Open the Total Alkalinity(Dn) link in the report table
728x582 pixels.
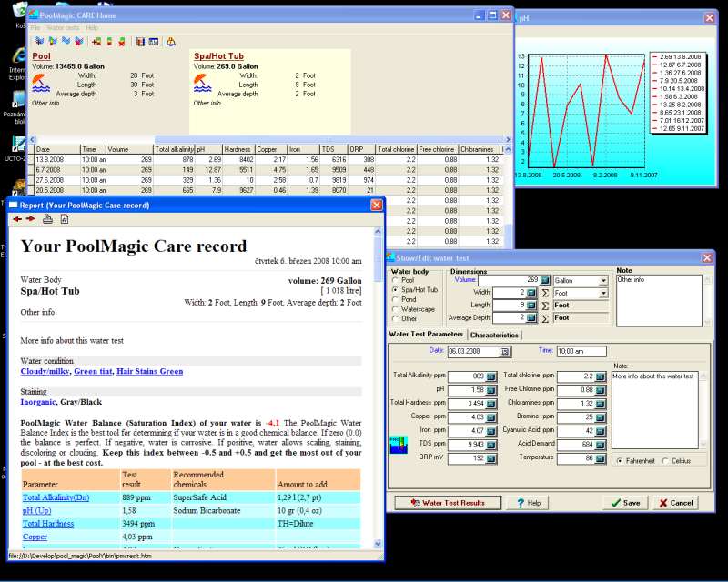coord(56,497)
